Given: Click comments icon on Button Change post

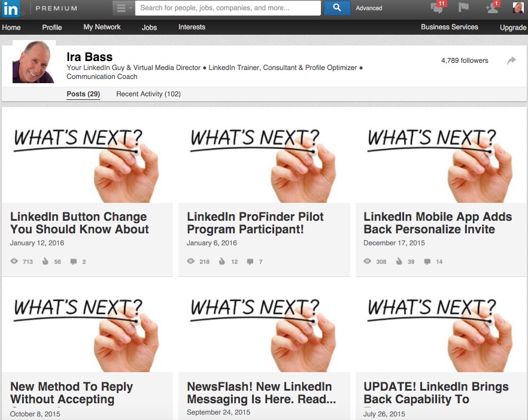Looking at the screenshot, I should (x=74, y=261).
